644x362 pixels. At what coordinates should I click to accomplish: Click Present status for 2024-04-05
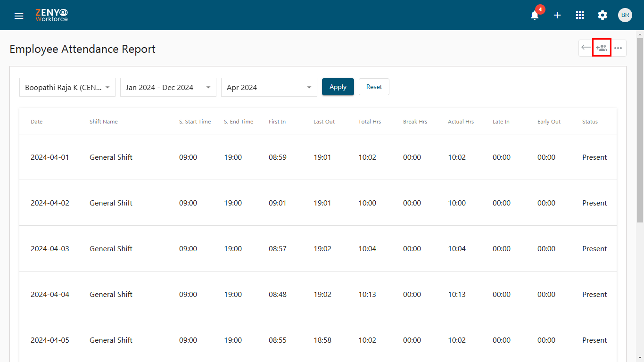(594, 340)
